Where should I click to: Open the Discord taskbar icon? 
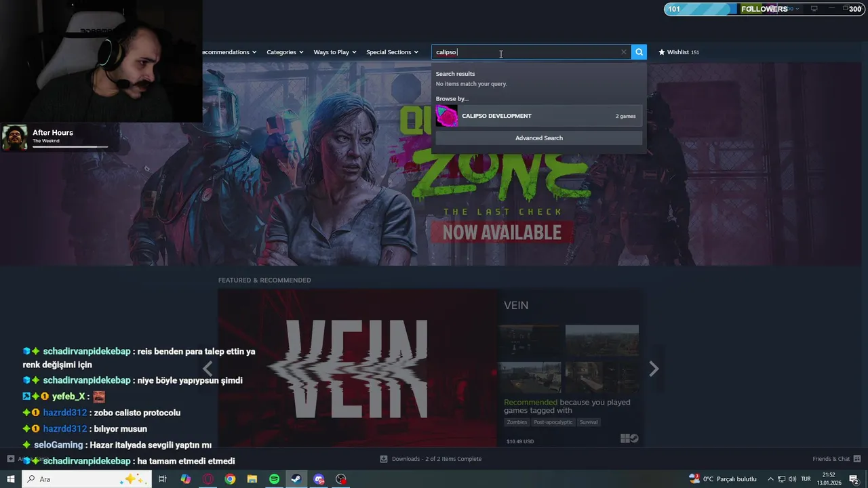pyautogui.click(x=319, y=479)
